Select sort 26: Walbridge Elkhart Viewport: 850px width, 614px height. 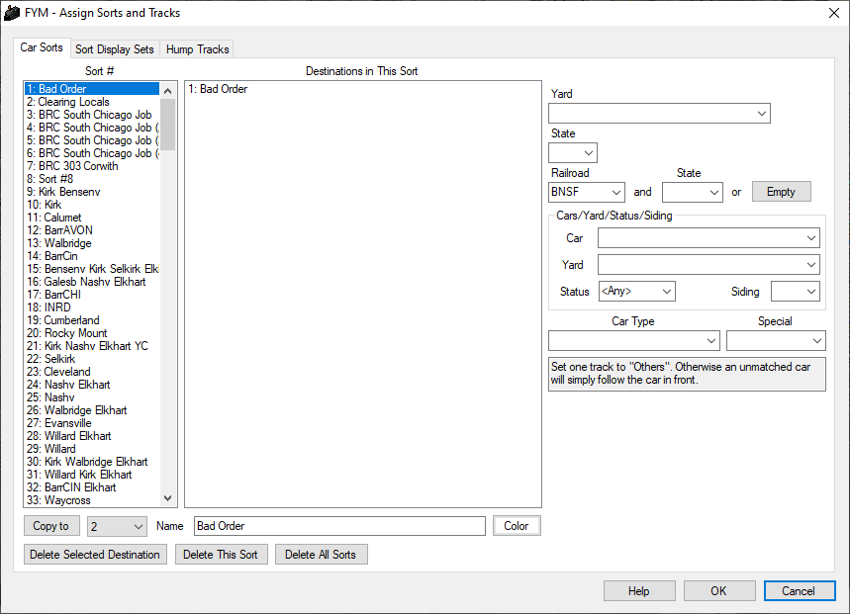pos(92,410)
